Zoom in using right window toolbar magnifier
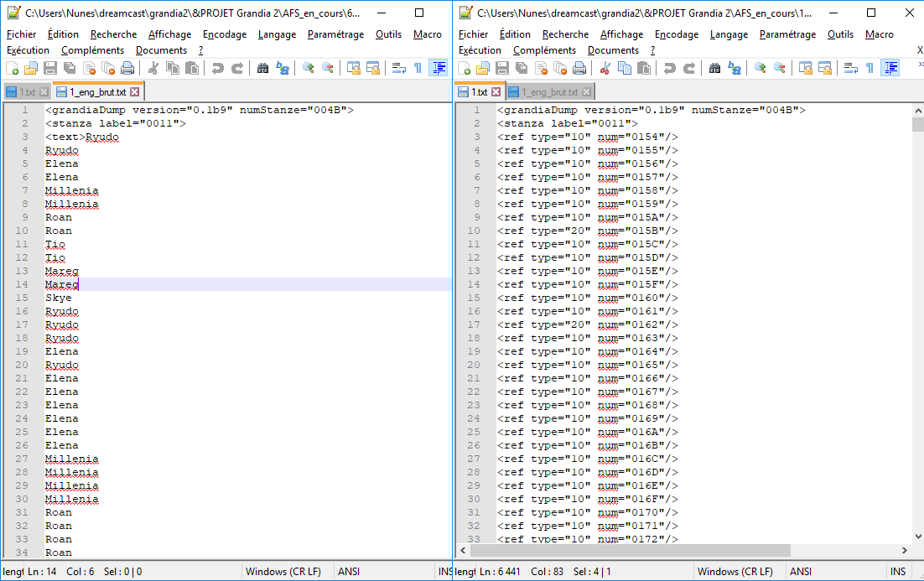924x581 pixels. click(x=760, y=69)
